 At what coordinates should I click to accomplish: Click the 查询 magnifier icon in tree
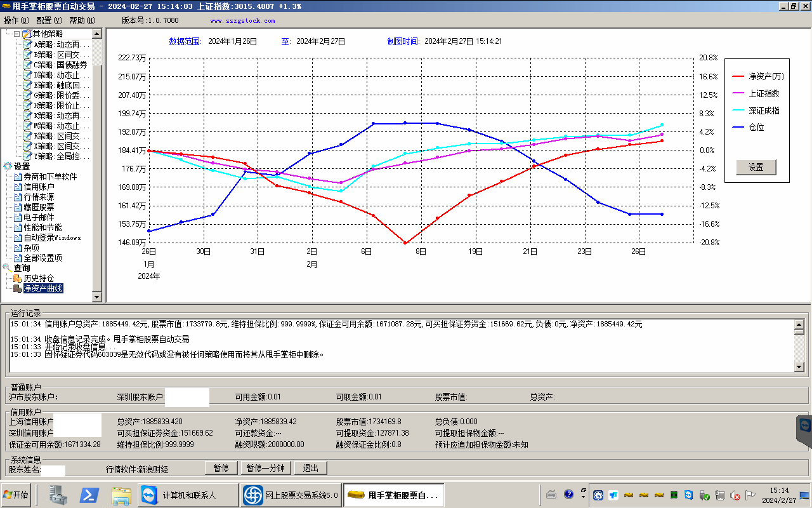click(8, 268)
